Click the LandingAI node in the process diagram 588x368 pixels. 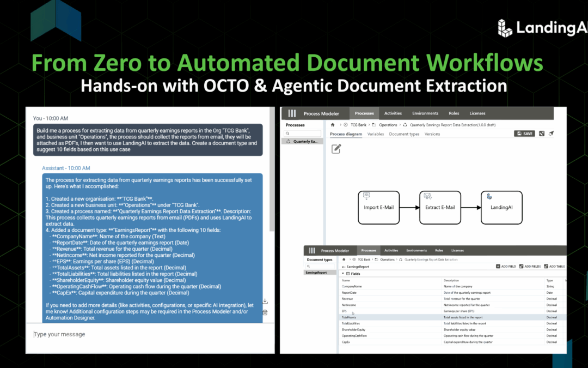point(501,207)
